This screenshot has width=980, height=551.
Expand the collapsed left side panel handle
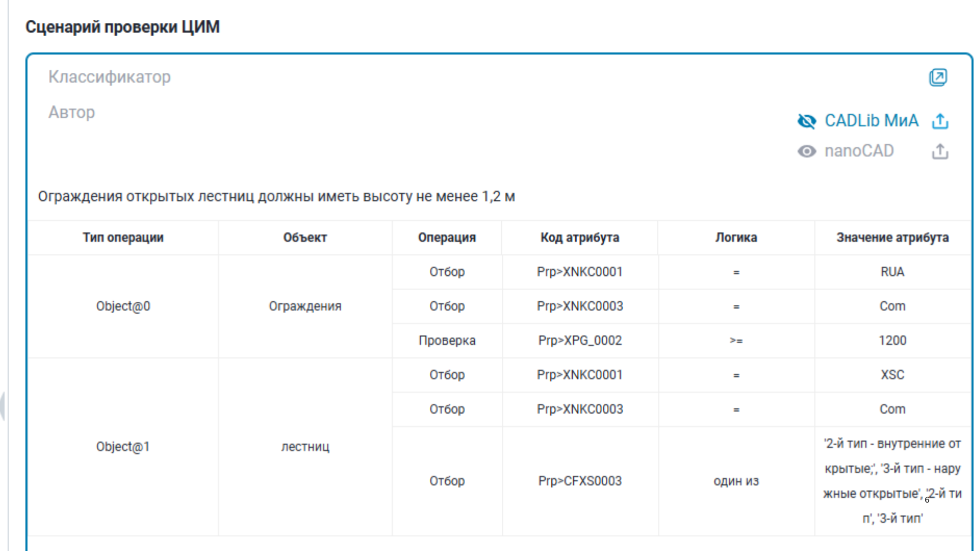coord(3,406)
